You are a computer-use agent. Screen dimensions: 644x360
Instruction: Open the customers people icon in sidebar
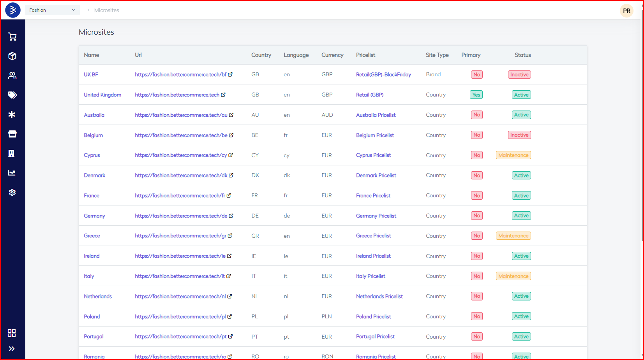point(12,76)
